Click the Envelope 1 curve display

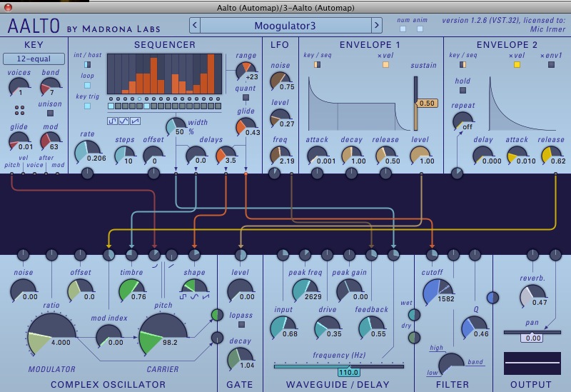pyautogui.click(x=359, y=104)
